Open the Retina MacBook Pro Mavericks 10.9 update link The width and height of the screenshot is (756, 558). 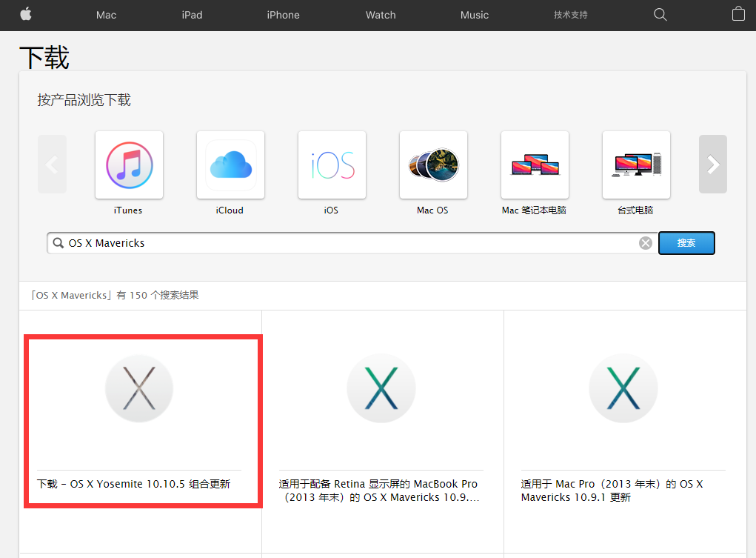click(x=379, y=491)
